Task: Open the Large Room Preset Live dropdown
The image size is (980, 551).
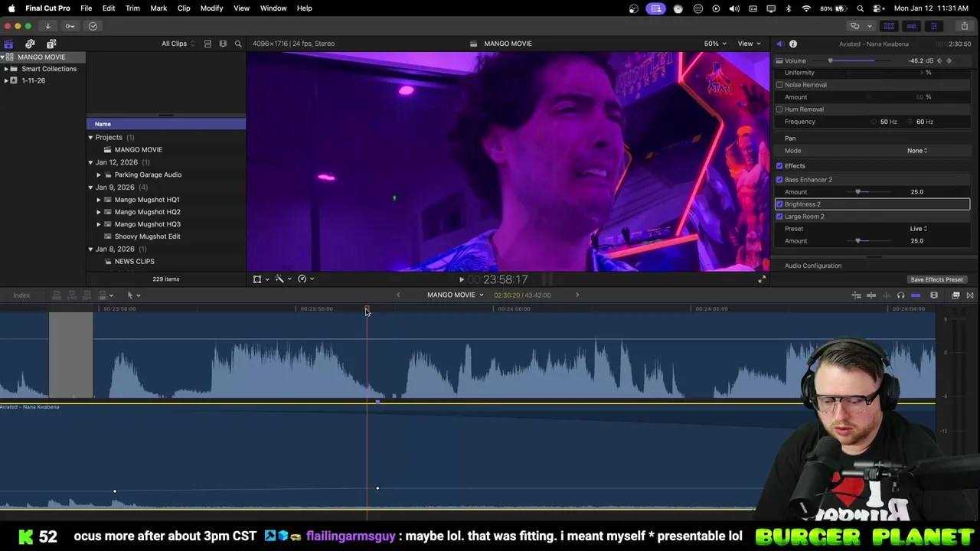Action: 919,229
